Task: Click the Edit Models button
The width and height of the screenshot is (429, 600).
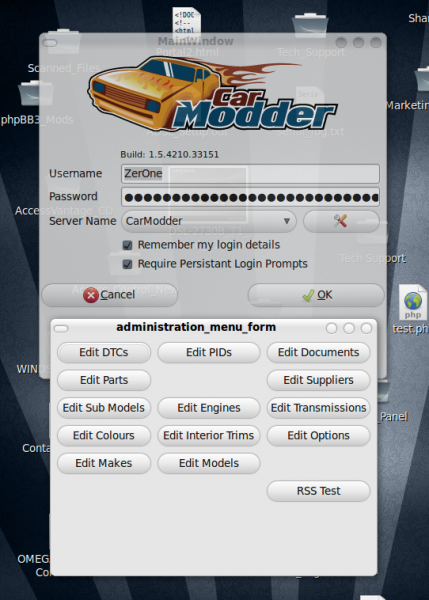Action: pos(209,463)
